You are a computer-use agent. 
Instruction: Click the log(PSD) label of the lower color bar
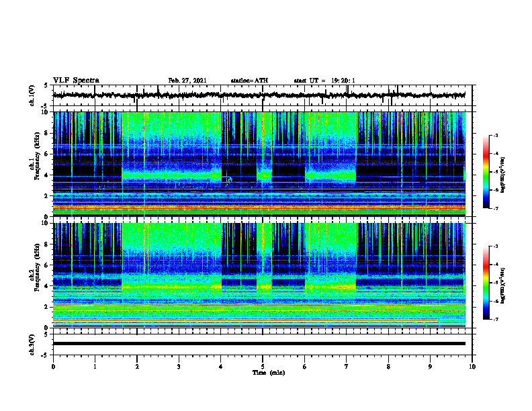pos(504,285)
